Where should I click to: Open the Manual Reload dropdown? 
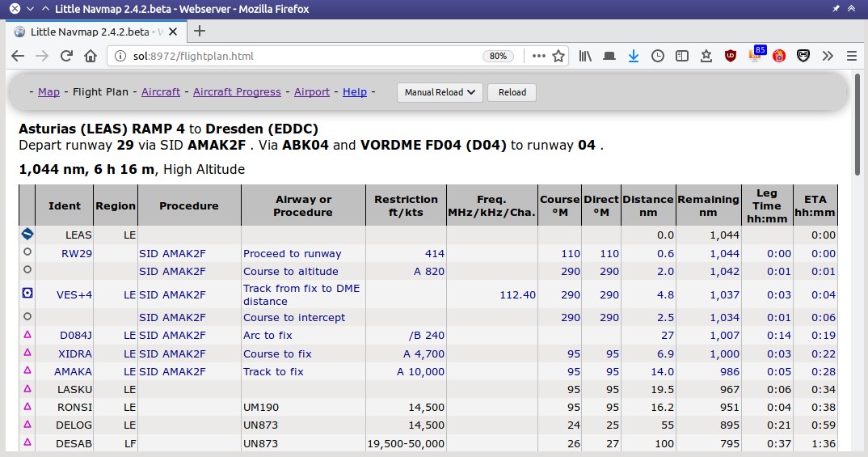440,92
